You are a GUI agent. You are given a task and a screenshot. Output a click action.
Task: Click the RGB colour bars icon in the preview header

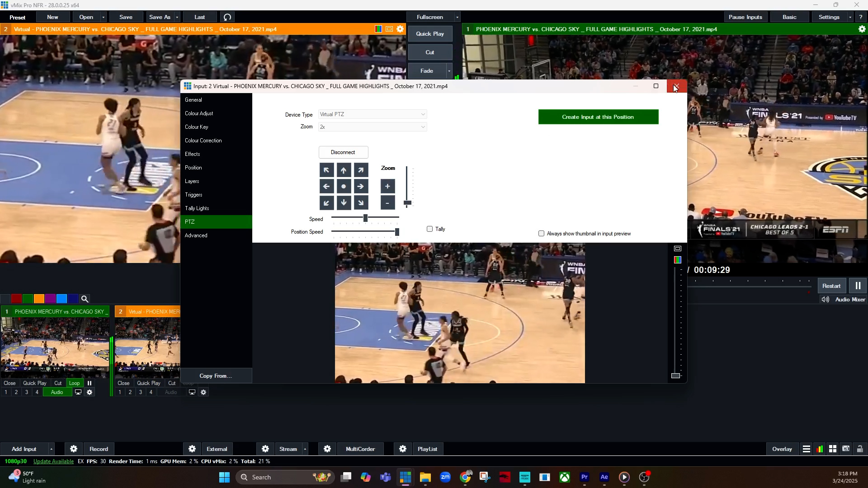pos(378,29)
